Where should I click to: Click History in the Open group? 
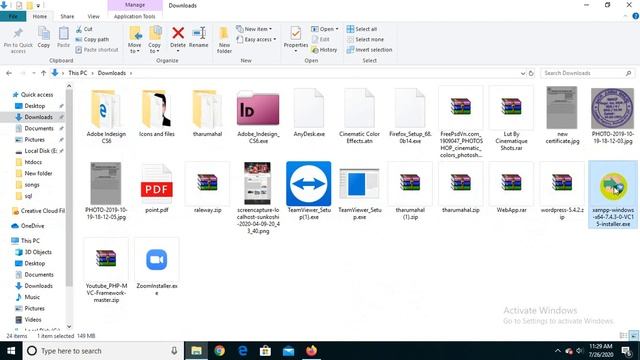click(x=324, y=49)
